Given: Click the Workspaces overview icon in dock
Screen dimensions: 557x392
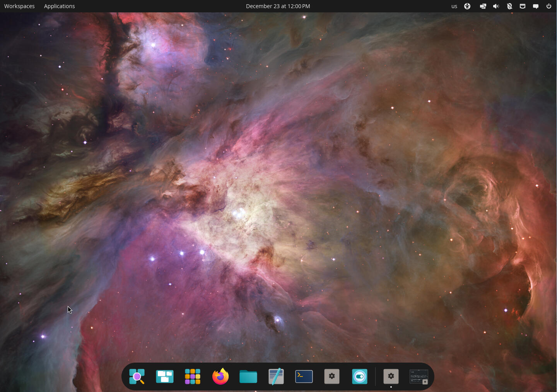Looking at the screenshot, I should click(165, 377).
